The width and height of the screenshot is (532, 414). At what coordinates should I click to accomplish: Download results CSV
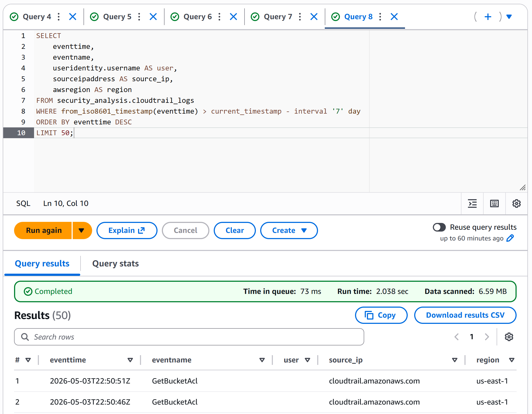click(465, 315)
